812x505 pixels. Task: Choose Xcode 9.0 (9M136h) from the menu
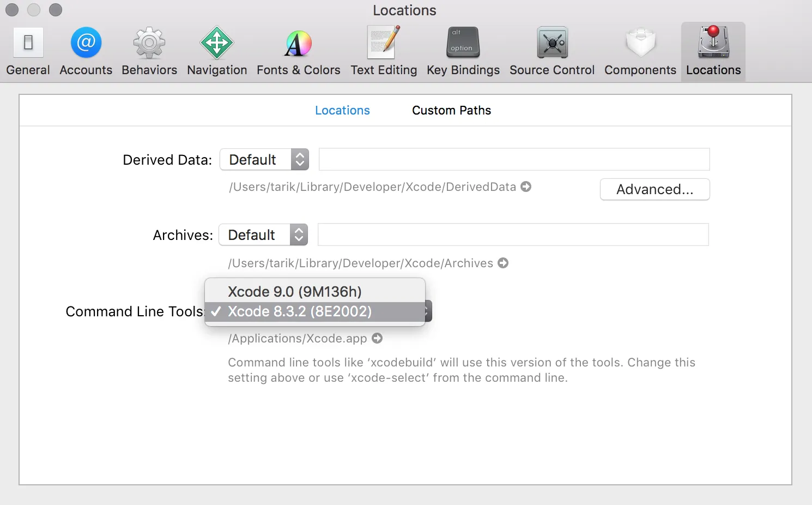click(x=315, y=292)
